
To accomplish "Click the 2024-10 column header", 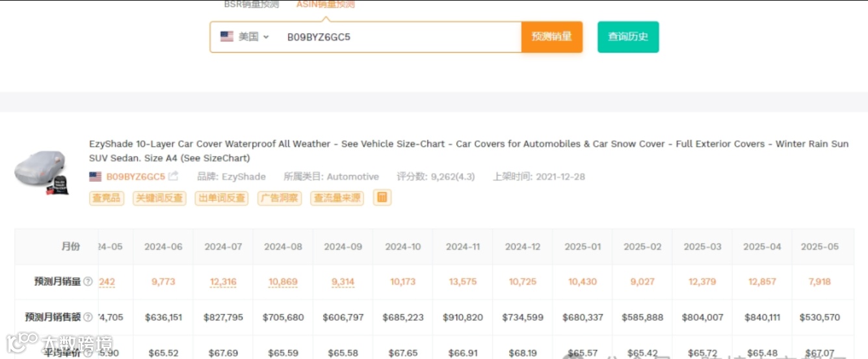I will [x=402, y=246].
